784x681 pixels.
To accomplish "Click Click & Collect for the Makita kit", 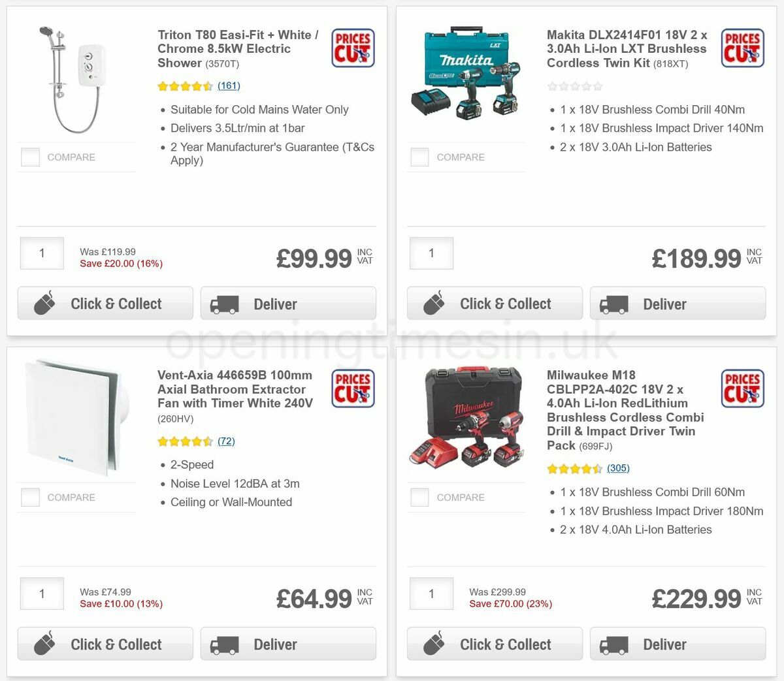I will 495,303.
